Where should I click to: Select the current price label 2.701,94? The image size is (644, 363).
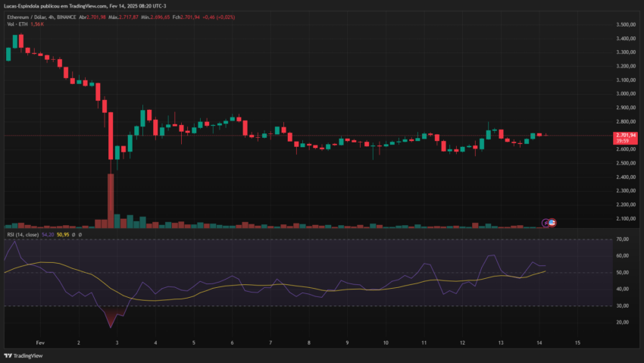pos(625,135)
